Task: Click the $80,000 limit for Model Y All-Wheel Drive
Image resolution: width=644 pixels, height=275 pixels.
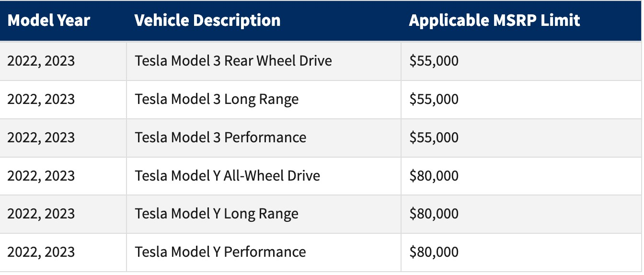Action: [434, 176]
